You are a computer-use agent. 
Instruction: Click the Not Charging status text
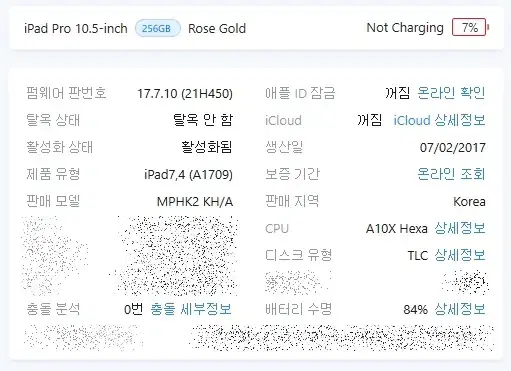tap(405, 28)
